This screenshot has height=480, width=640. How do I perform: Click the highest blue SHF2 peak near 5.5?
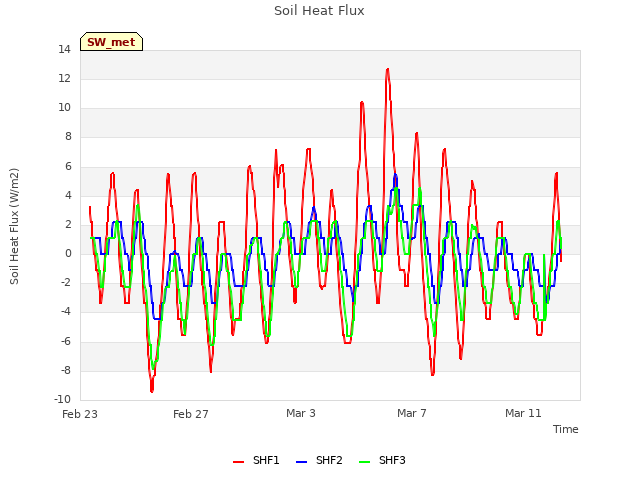(395, 175)
